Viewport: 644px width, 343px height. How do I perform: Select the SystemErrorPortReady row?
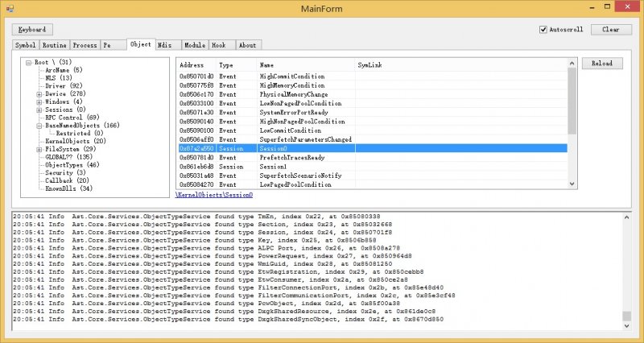coord(372,113)
